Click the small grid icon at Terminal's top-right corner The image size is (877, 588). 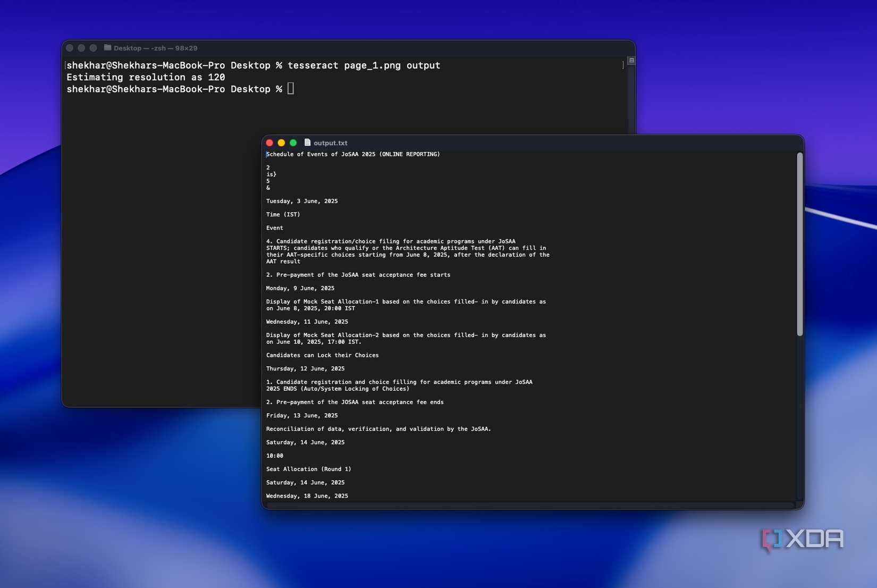[631, 61]
